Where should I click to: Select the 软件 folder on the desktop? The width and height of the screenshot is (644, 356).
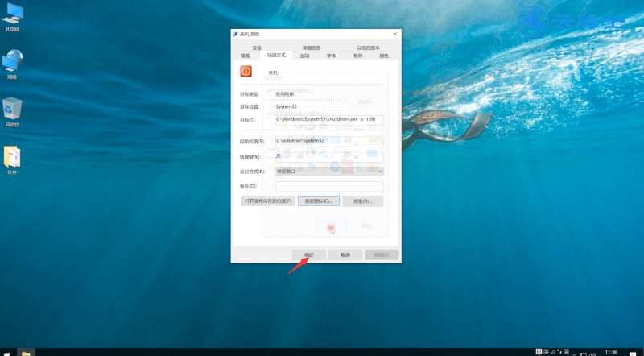tap(12, 160)
